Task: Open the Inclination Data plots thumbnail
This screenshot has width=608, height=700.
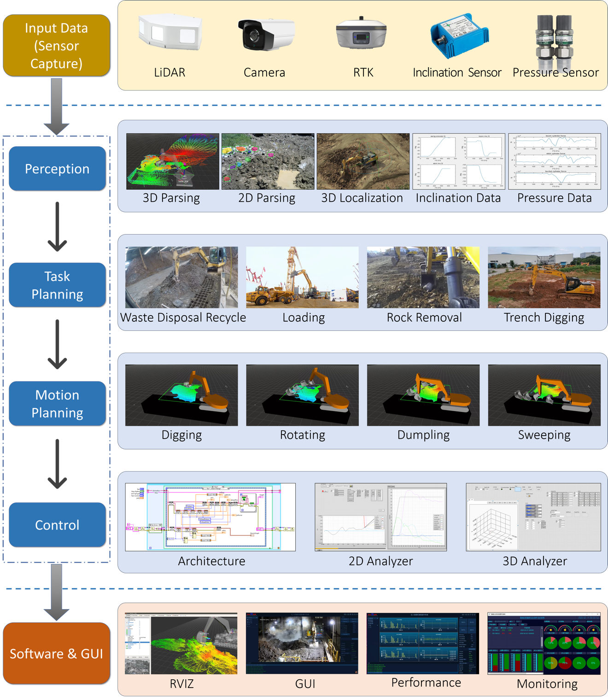Action: 459,161
